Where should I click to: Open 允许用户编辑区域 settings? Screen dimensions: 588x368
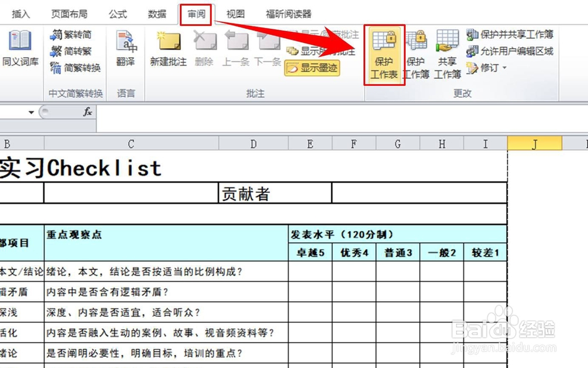[x=510, y=52]
